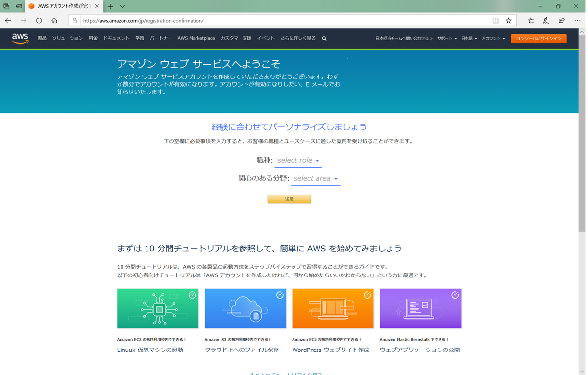
Task: Open the カスタマー支援 menu item
Action: click(x=236, y=38)
